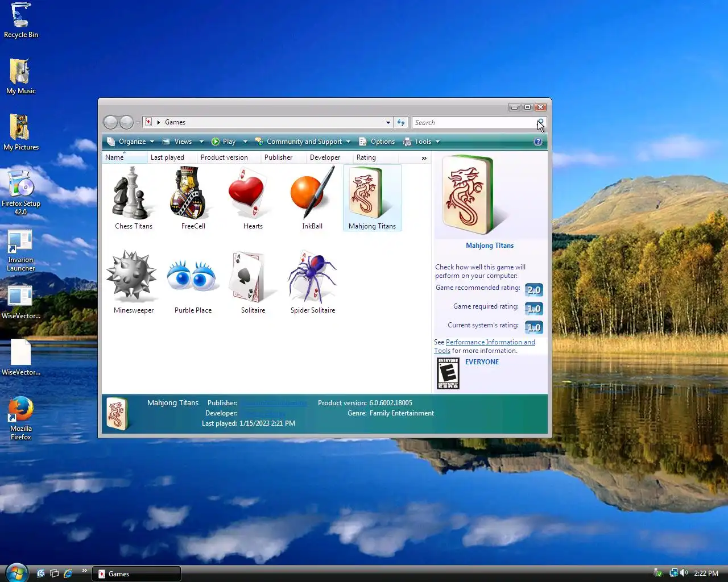Select the Mahjong Titans tile in the game list
The image size is (728, 582).
(x=372, y=198)
